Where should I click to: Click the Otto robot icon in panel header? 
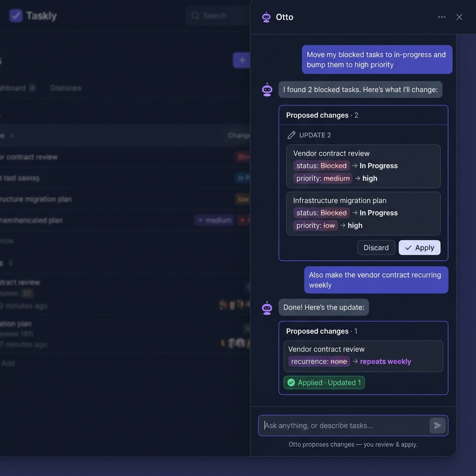[x=266, y=17]
